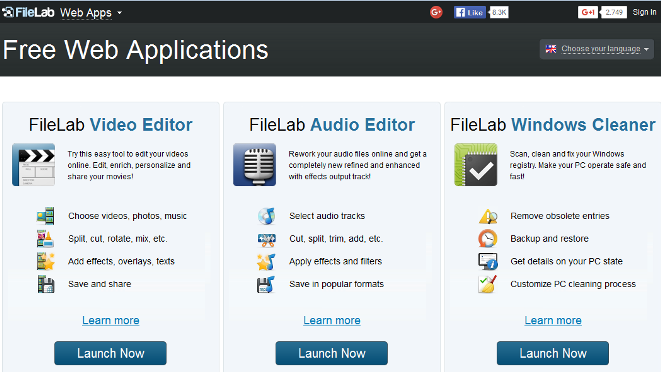Screen dimensions: 661x372
Task: Launch the Video Editor with Launch Now
Action: click(110, 353)
